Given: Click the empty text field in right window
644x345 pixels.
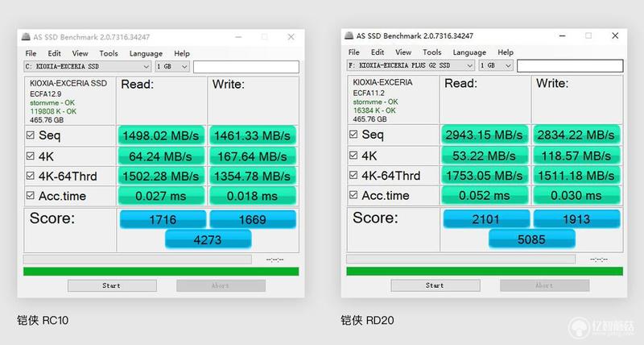Looking at the screenshot, I should click(x=570, y=66).
